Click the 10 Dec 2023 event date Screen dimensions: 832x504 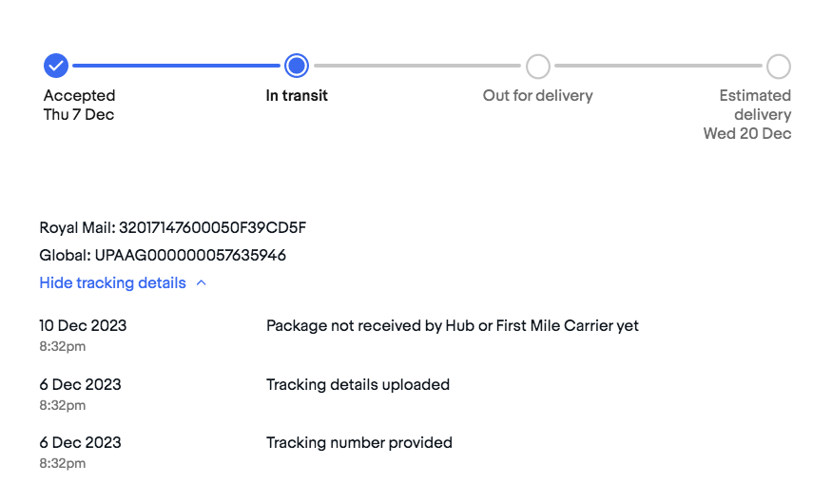(83, 326)
